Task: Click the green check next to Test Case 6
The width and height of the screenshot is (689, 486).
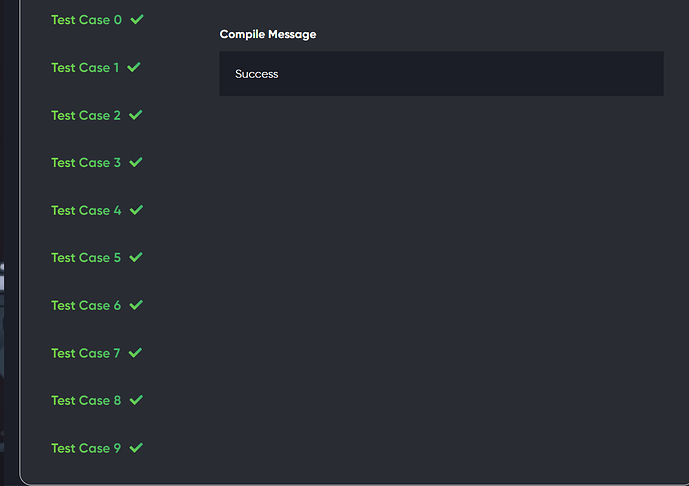Action: 136,305
